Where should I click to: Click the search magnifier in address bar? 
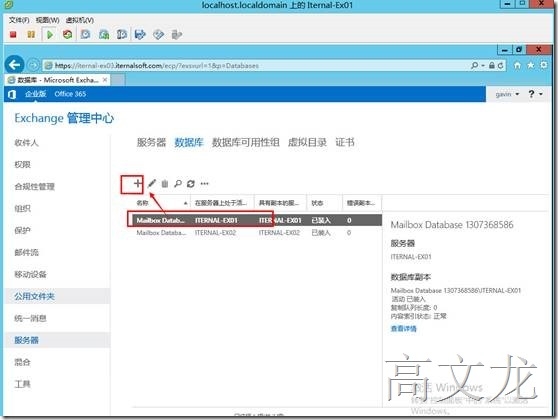[474, 65]
